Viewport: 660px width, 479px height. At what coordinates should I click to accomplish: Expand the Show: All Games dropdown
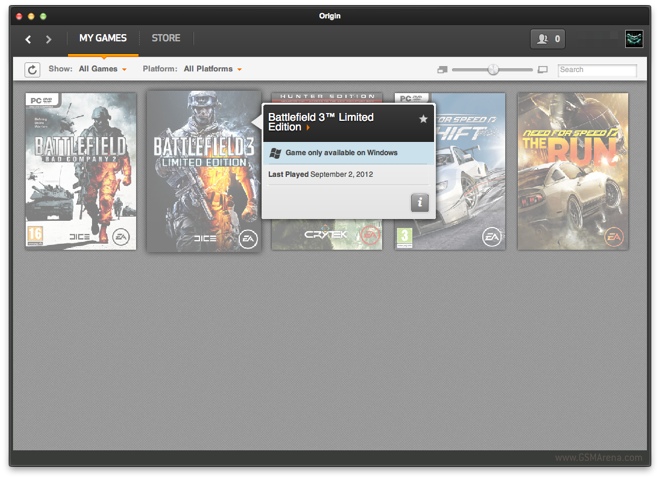point(102,69)
